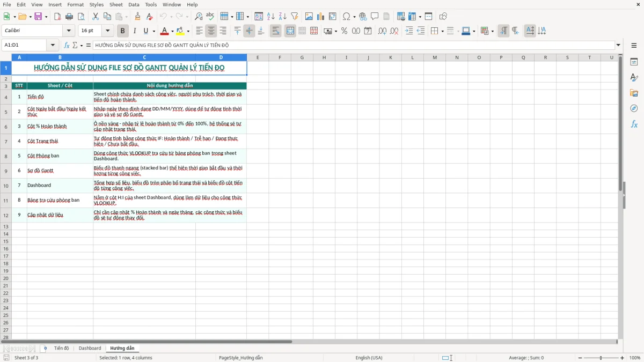Screen dimensions: 644x362
Task: Click zoom in plus button
Action: click(623, 358)
